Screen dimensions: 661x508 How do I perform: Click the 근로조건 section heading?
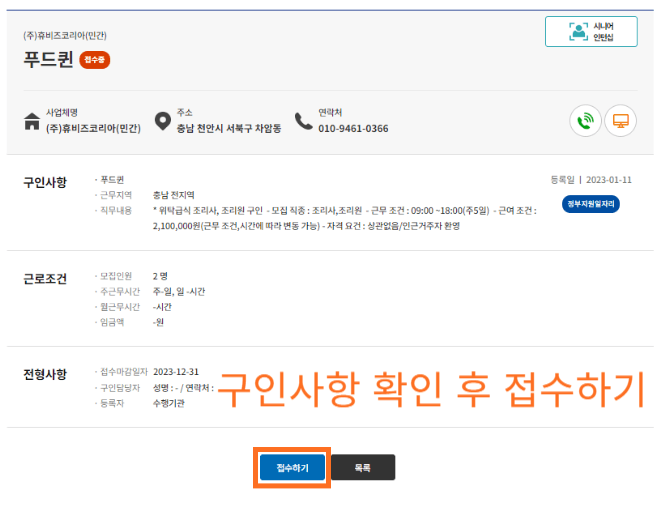click(x=45, y=279)
